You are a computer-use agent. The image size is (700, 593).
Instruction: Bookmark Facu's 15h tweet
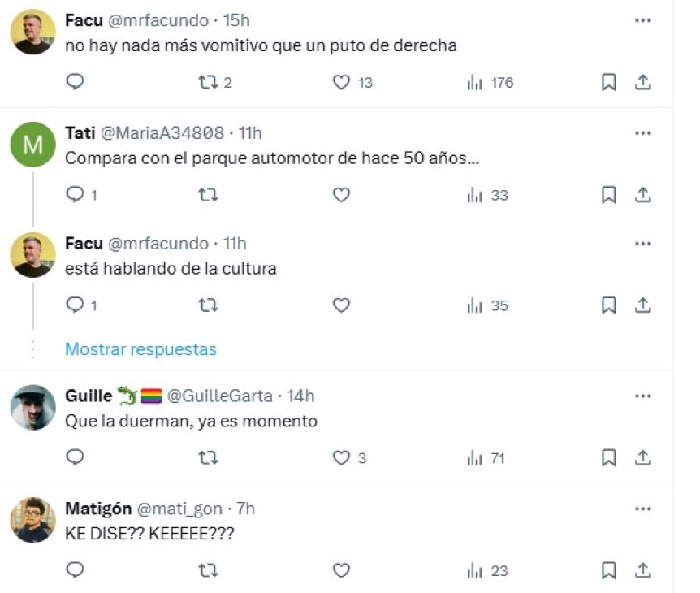click(x=608, y=82)
